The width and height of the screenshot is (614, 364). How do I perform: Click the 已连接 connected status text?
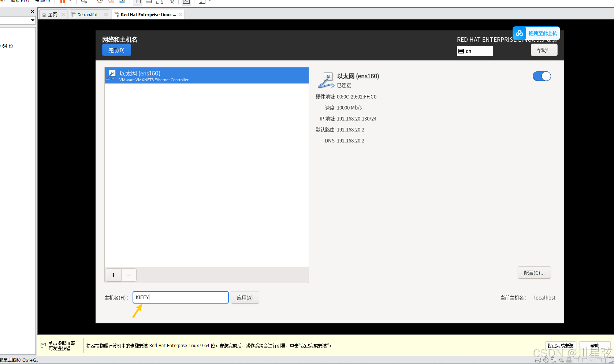[344, 85]
